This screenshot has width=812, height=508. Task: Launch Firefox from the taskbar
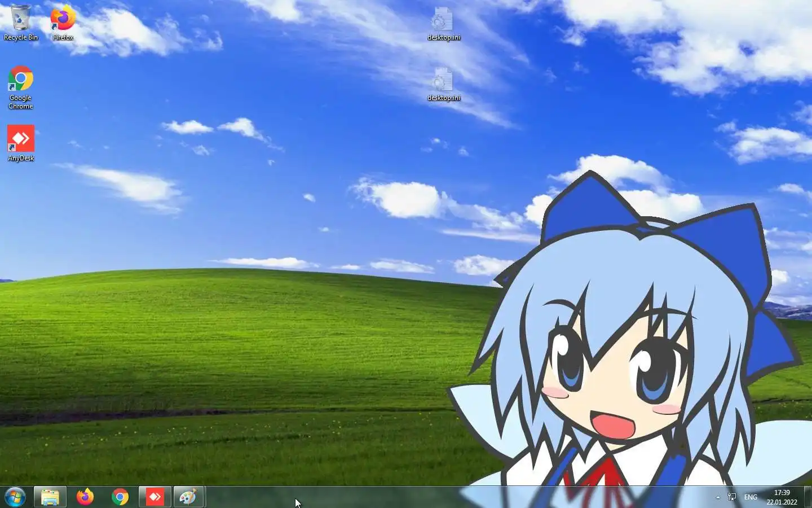click(85, 497)
